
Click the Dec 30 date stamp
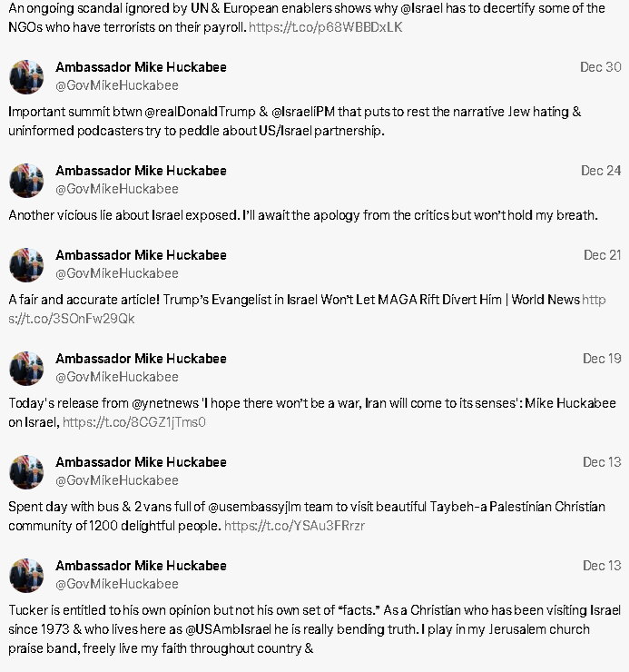pyautogui.click(x=600, y=67)
